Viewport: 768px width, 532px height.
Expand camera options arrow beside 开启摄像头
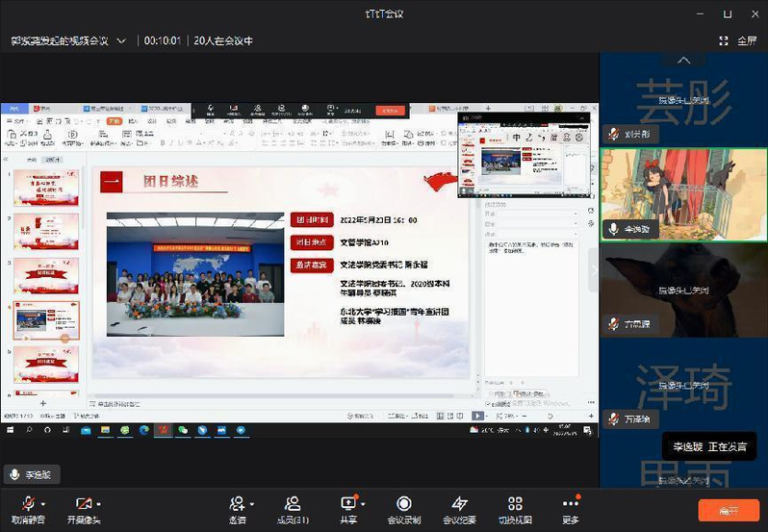(x=99, y=503)
